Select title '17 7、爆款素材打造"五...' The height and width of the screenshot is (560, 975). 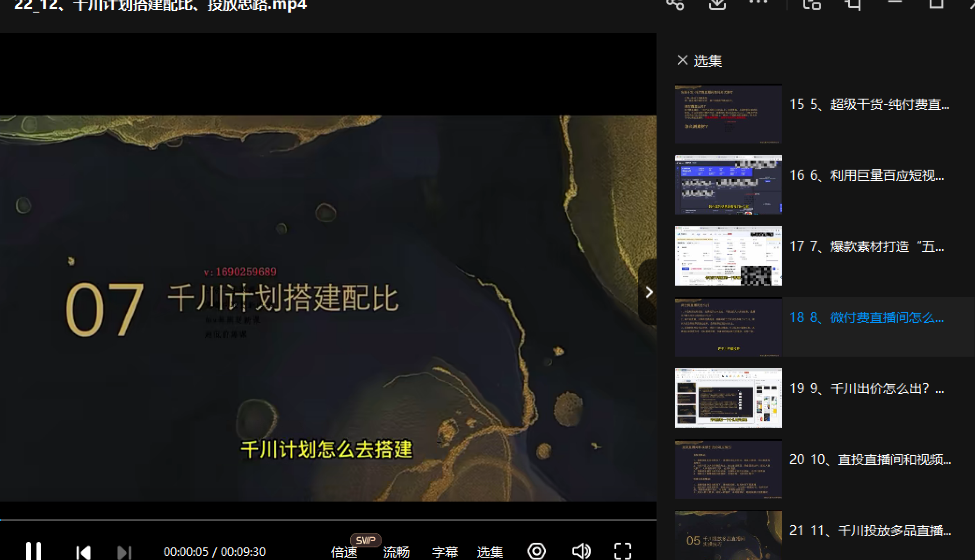867,246
